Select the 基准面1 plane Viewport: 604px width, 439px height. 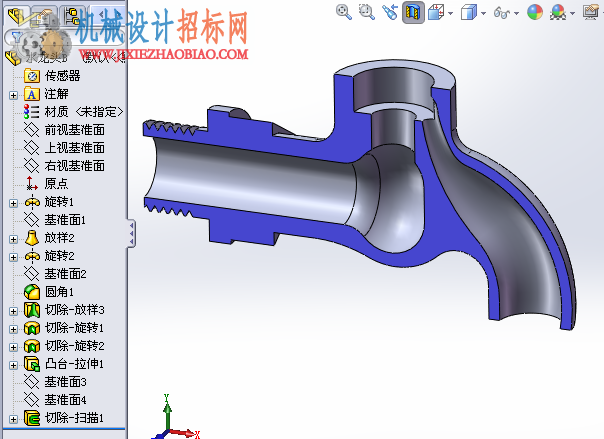pos(54,220)
